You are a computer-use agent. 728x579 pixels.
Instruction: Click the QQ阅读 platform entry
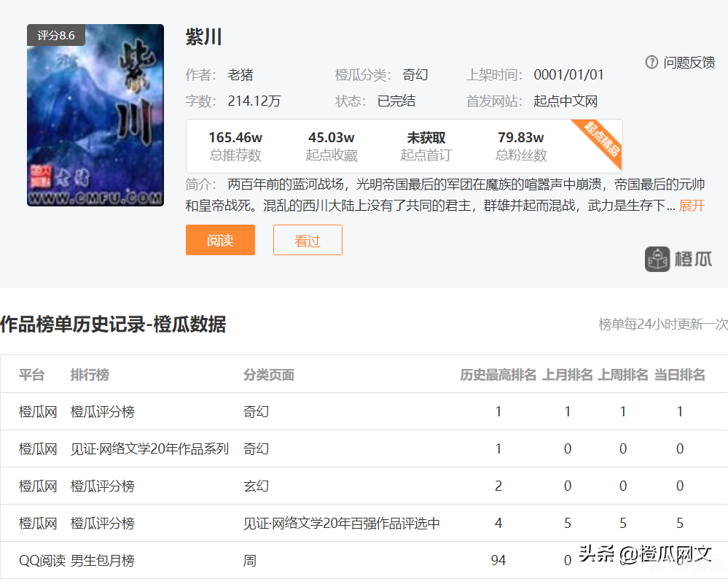tap(38, 560)
